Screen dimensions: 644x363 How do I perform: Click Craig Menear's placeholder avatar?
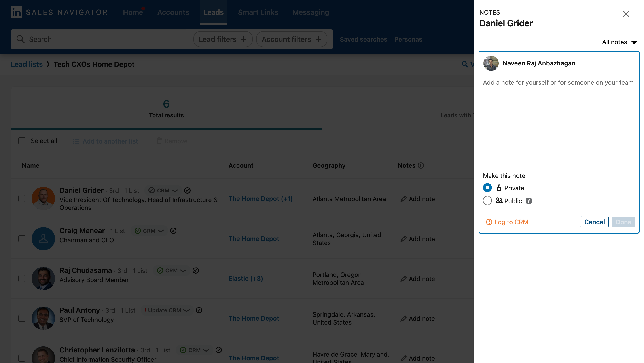pyautogui.click(x=43, y=238)
